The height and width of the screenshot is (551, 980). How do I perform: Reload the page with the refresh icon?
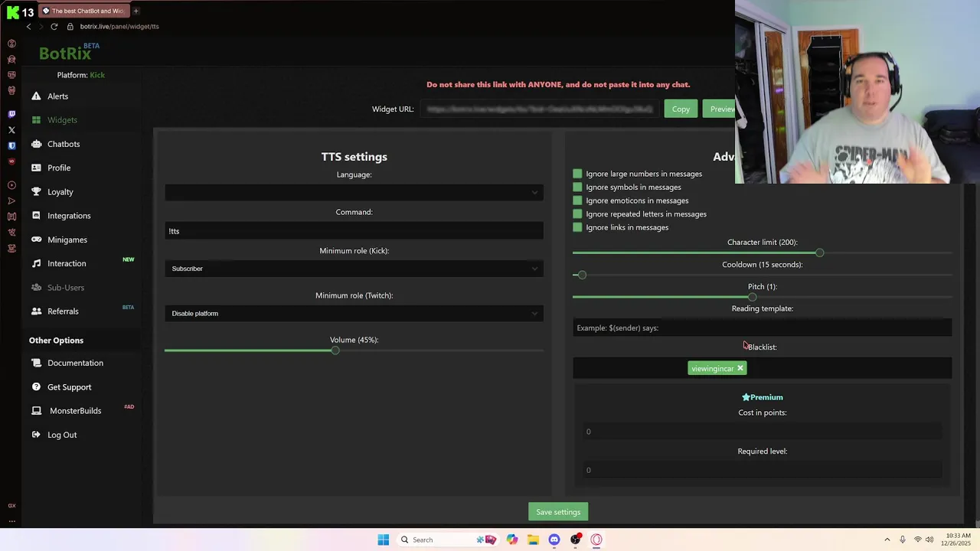[x=54, y=26]
